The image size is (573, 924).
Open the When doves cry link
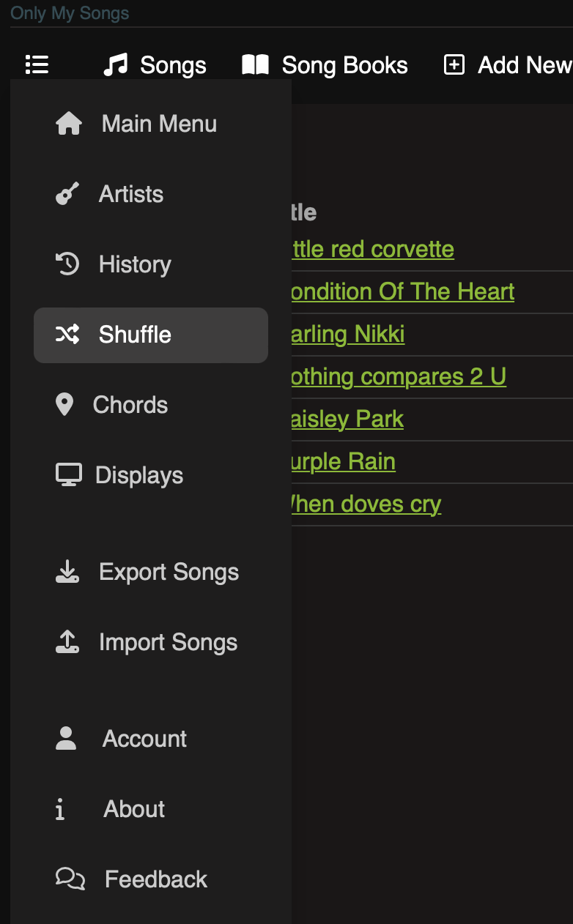point(366,504)
